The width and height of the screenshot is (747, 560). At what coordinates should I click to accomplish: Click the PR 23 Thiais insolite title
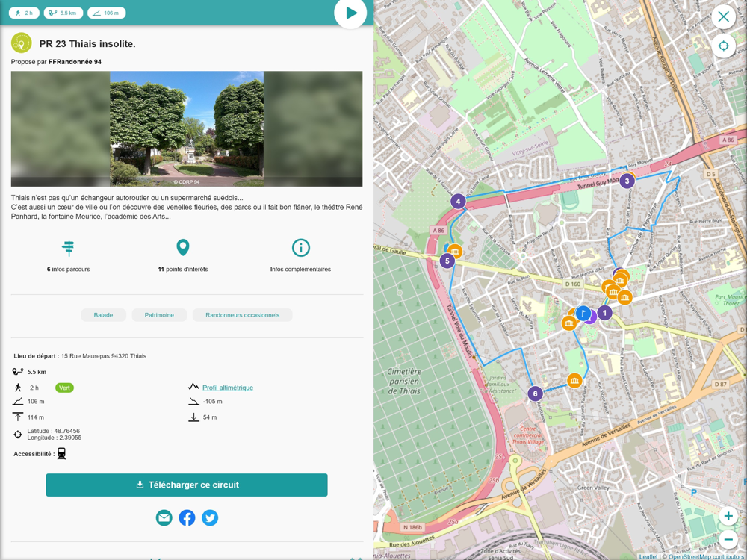pyautogui.click(x=87, y=44)
